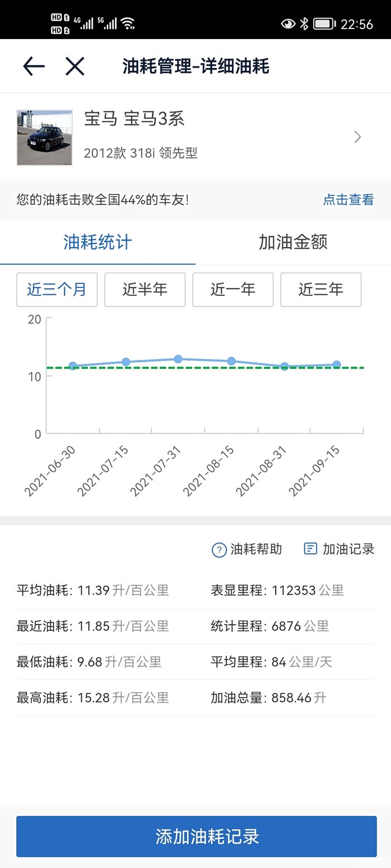Expand car details with right chevron
391x868 pixels.
[357, 137]
